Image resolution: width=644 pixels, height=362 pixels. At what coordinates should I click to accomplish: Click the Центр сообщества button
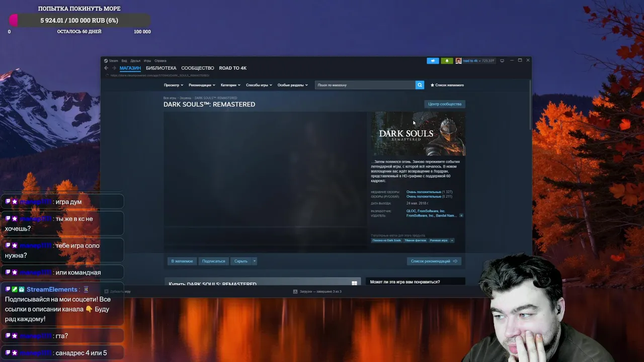click(x=445, y=104)
